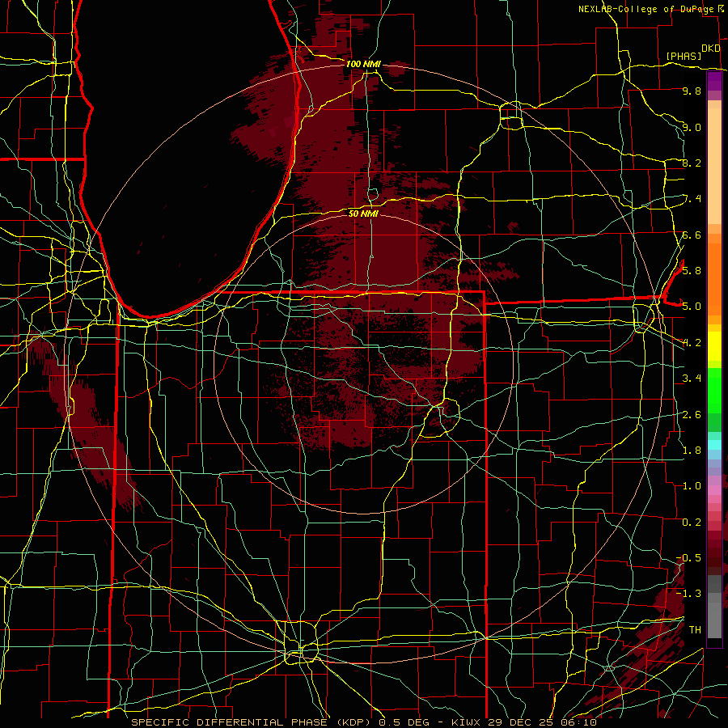Click the 2.6 legend value
This screenshot has height=728, width=728.
click(692, 415)
